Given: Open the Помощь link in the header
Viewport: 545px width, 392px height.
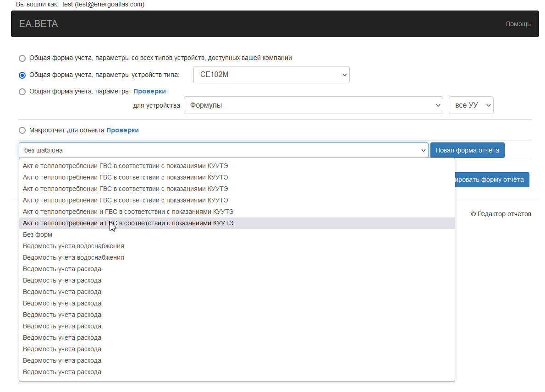Looking at the screenshot, I should [518, 24].
